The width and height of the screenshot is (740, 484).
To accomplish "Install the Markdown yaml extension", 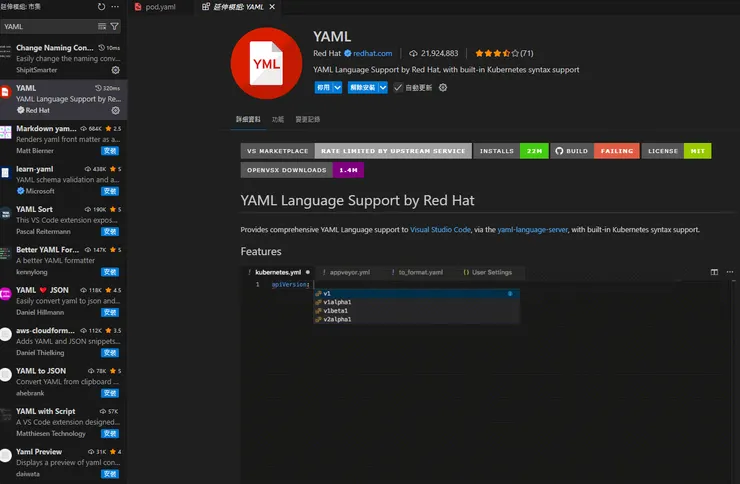I will [x=110, y=151].
